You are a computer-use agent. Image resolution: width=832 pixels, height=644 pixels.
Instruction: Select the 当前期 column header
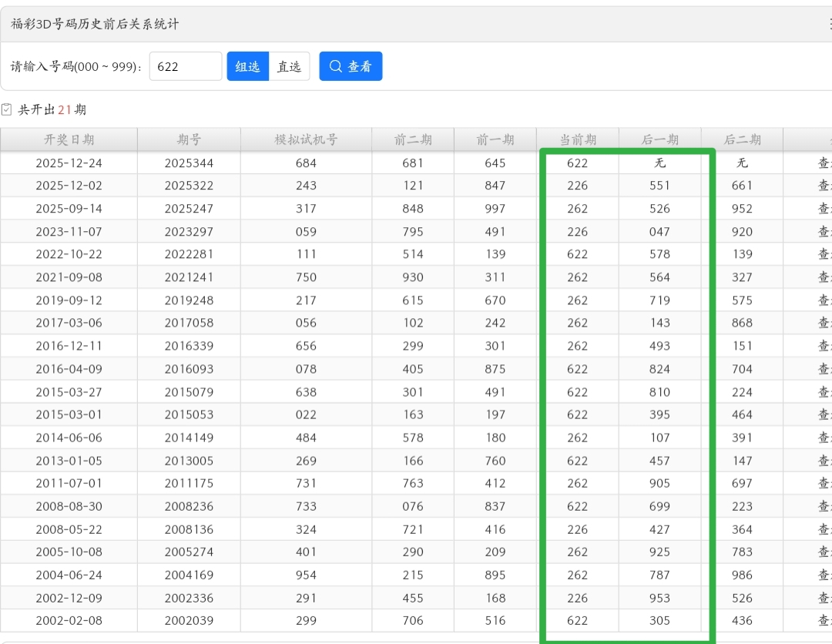pyautogui.click(x=577, y=139)
